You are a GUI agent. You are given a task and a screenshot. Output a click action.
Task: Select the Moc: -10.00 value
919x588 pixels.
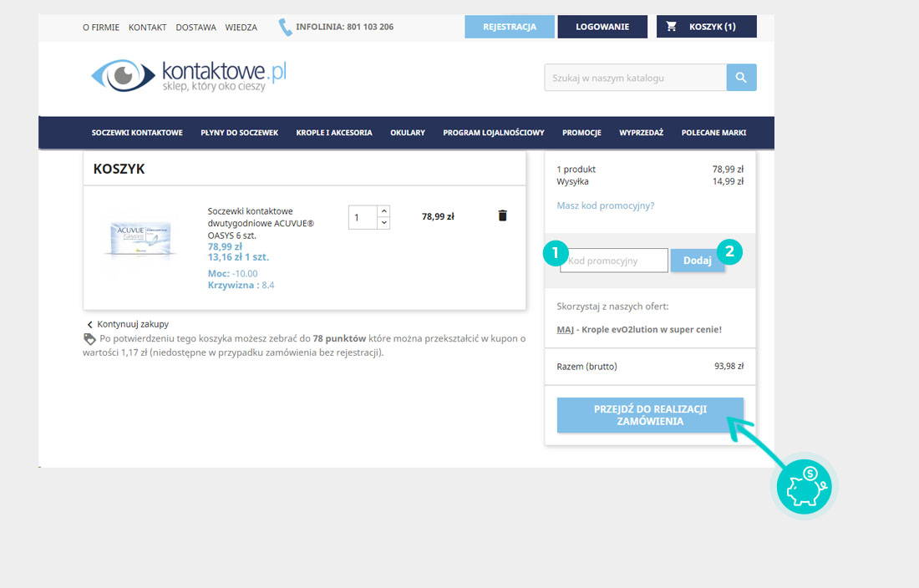[x=233, y=273]
